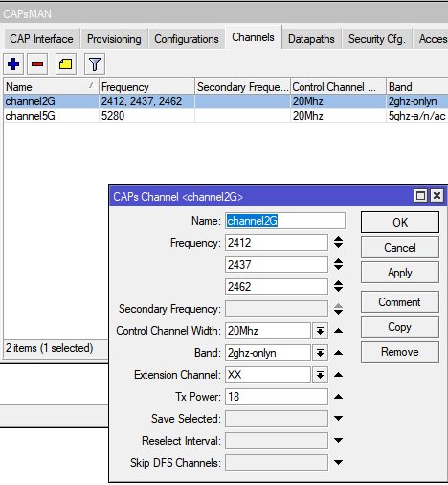
Task: Collapse the Band field arrow
Action: click(x=338, y=353)
